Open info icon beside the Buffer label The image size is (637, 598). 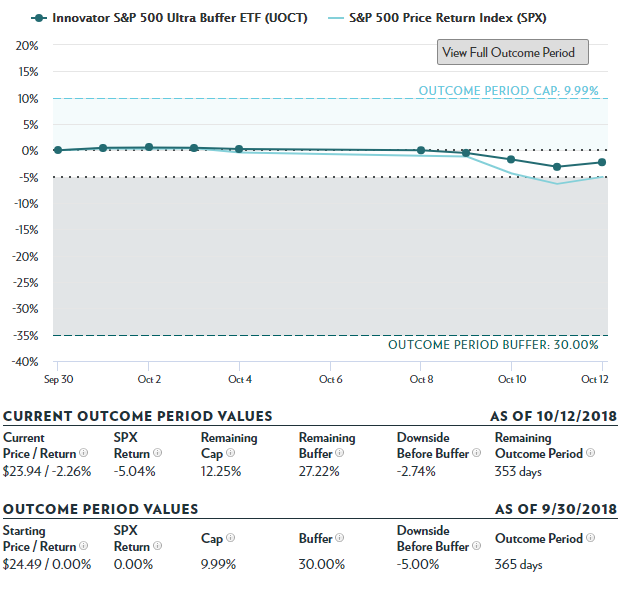click(x=340, y=538)
